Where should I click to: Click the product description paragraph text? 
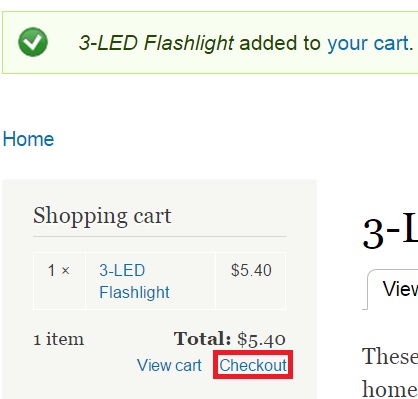pyautogui.click(x=390, y=372)
